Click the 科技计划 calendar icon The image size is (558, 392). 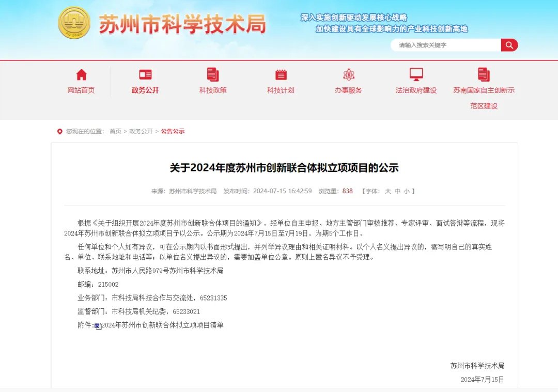coord(281,75)
